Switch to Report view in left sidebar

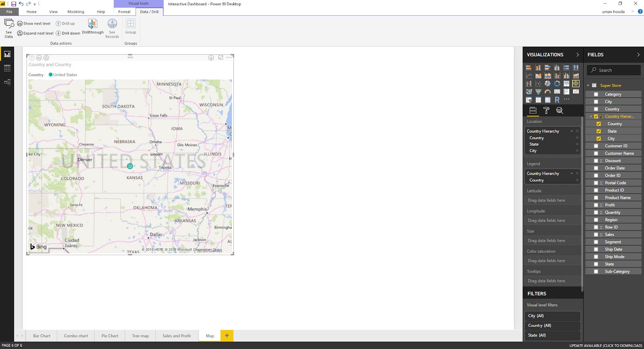7,54
